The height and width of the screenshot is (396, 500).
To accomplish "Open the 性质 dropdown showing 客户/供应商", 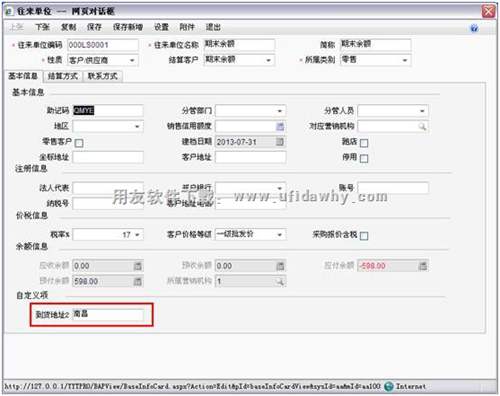I will [x=132, y=60].
